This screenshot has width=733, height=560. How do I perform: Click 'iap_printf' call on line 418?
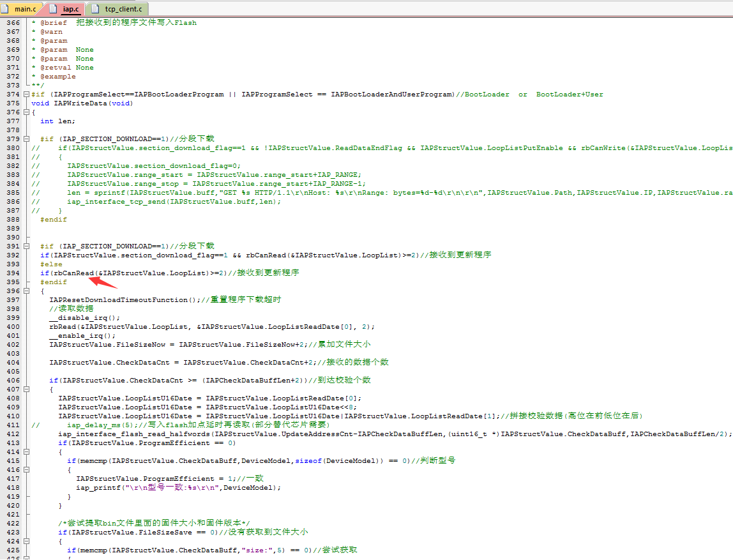point(98,488)
